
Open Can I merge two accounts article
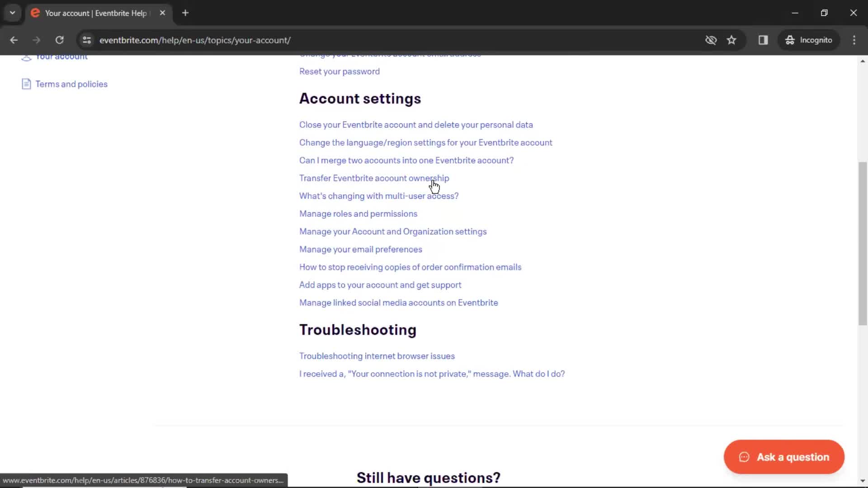pyautogui.click(x=406, y=160)
